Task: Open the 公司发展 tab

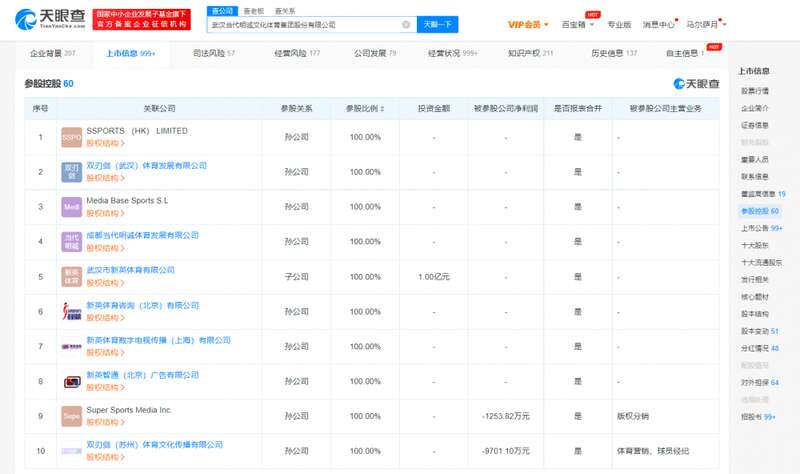Action: 375,53
